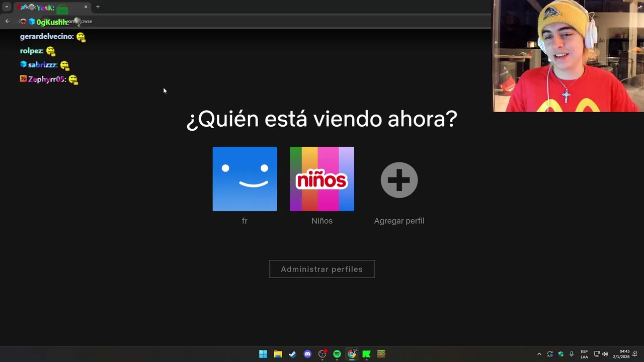Click the sync arrows tray icon

tap(550, 354)
